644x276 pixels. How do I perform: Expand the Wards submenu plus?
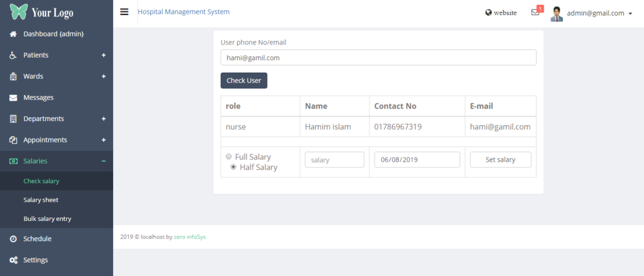pyautogui.click(x=104, y=77)
